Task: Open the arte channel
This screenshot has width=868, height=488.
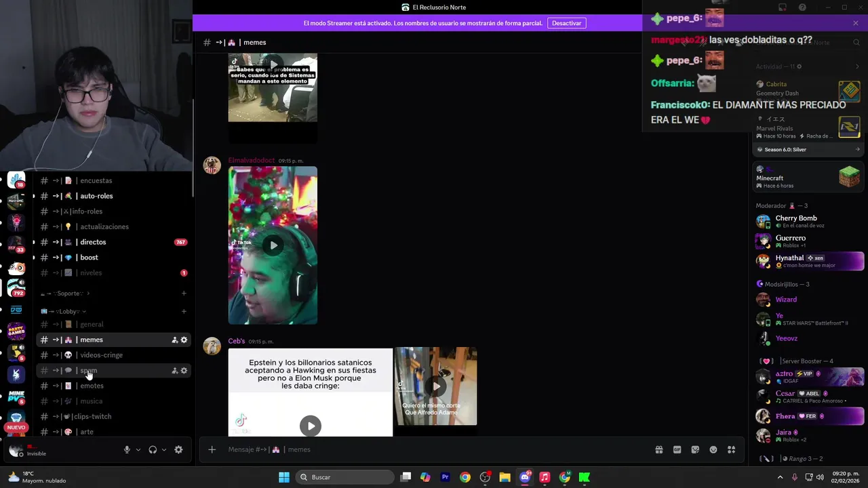Action: click(112, 432)
